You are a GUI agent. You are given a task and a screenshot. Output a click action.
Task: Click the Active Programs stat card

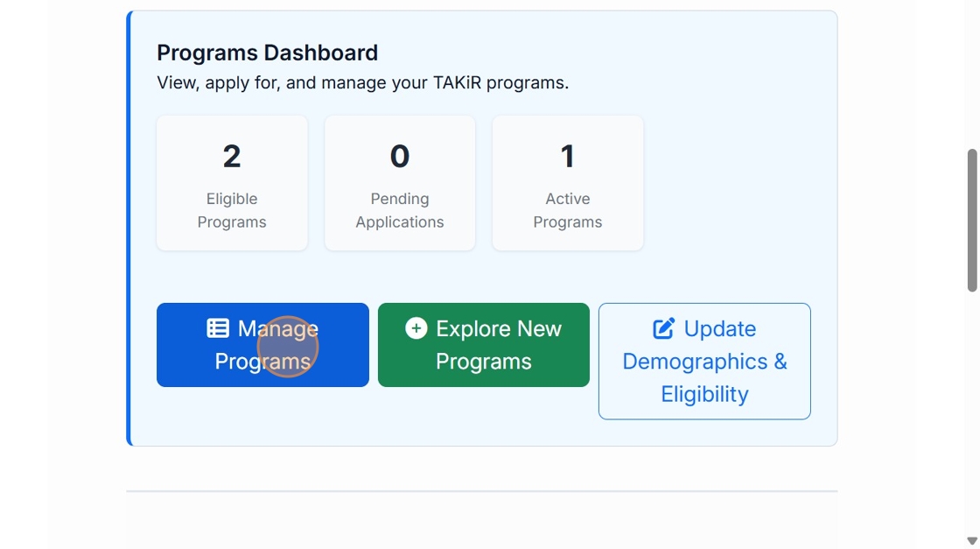[568, 183]
